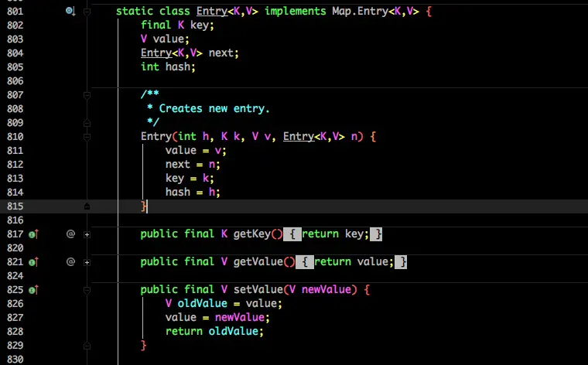Click the collapsed opening brace placeholder after getValue()
588x365 pixels.
(x=305, y=262)
